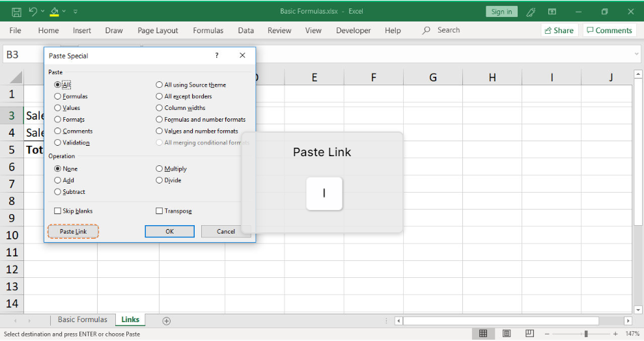Enable the Transpose checkbox
The width and height of the screenshot is (644, 341).
tap(174, 211)
